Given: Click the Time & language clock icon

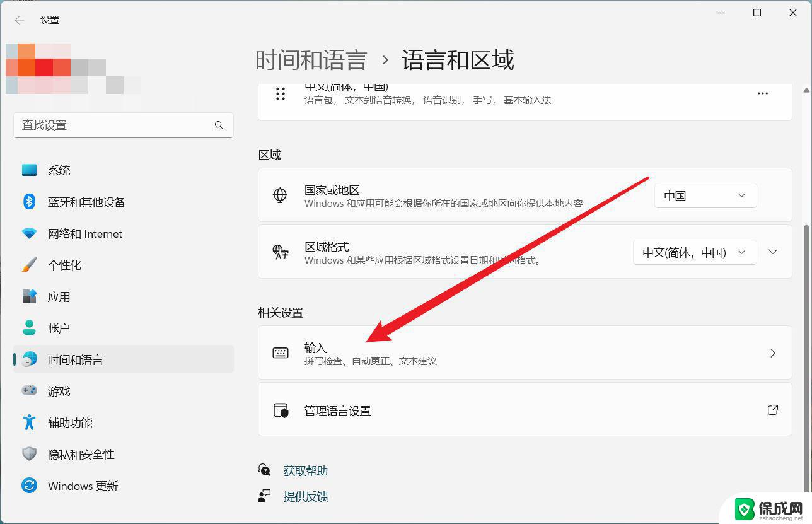Looking at the screenshot, I should click(29, 359).
